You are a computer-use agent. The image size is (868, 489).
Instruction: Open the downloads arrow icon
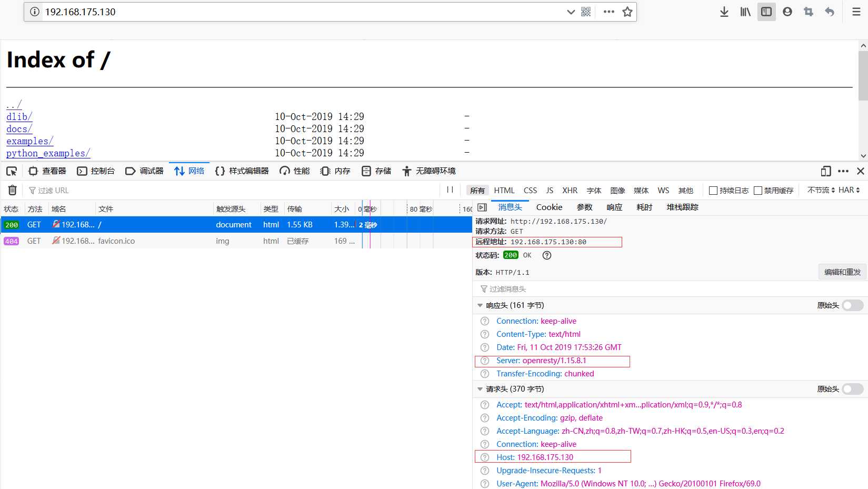click(724, 12)
